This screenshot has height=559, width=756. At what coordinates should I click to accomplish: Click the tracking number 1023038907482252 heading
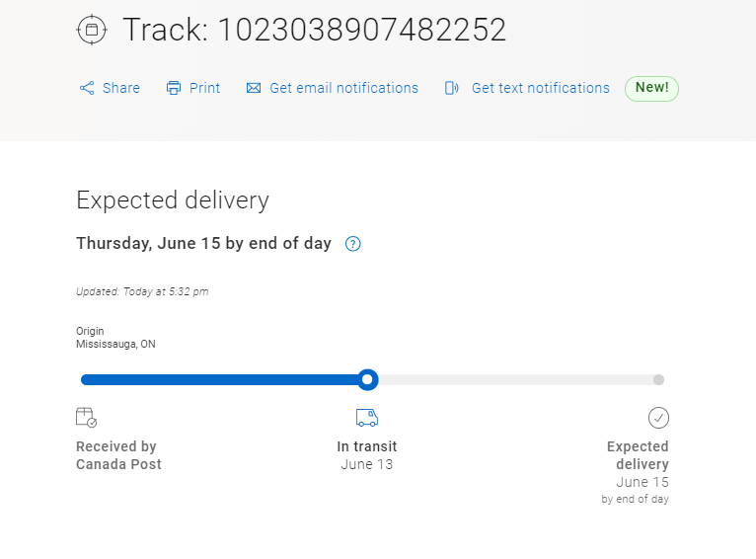point(361,30)
